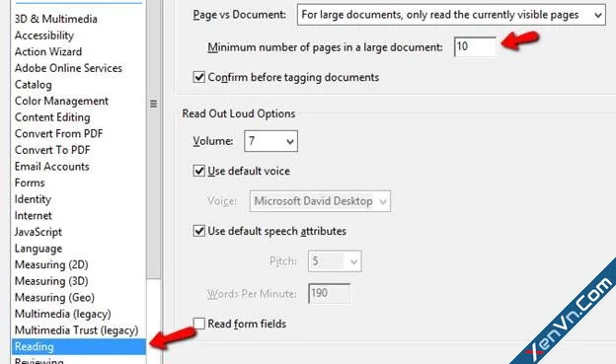Image resolution: width=616 pixels, height=364 pixels.
Task: Select Measuring (3D) category
Action: [51, 281]
